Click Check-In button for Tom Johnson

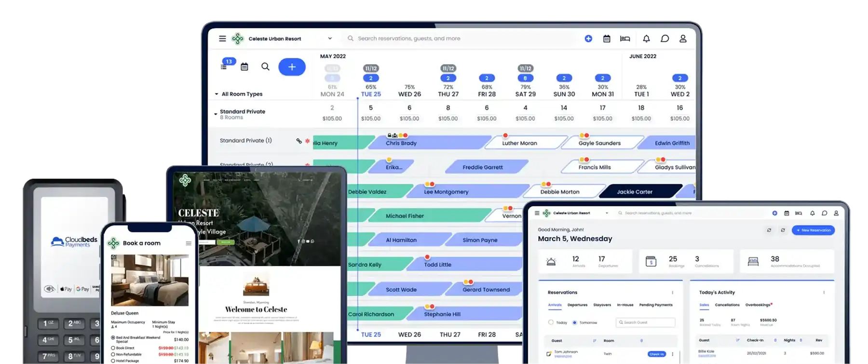656,354
